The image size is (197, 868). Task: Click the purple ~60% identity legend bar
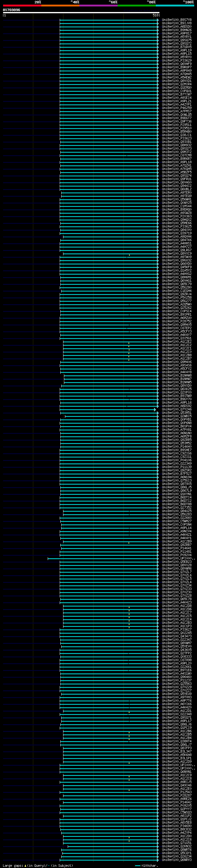(99, 6)
